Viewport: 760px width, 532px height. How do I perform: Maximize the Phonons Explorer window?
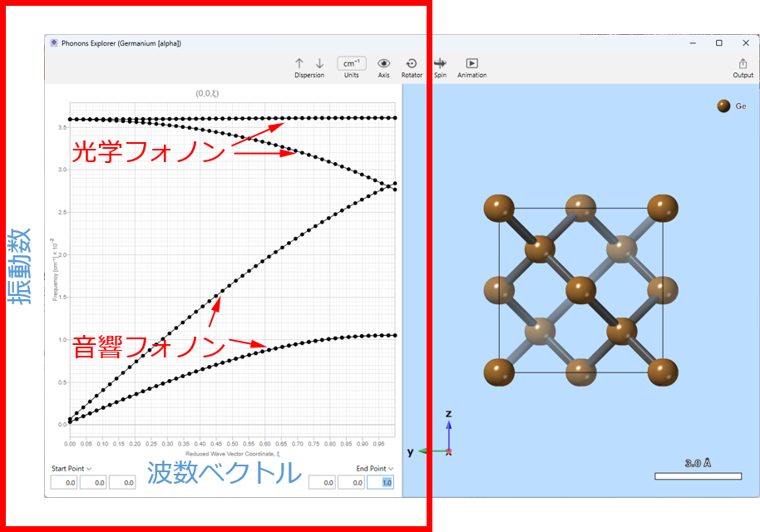coord(719,43)
